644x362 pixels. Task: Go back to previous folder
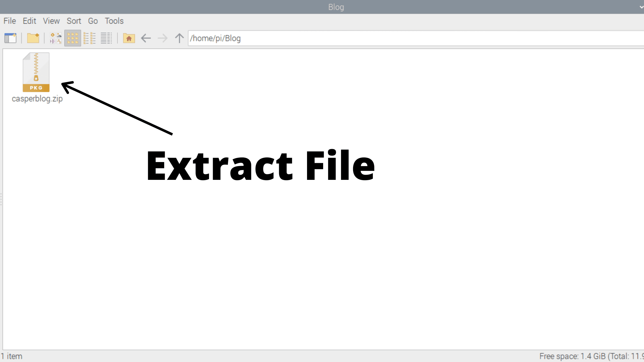tap(145, 38)
